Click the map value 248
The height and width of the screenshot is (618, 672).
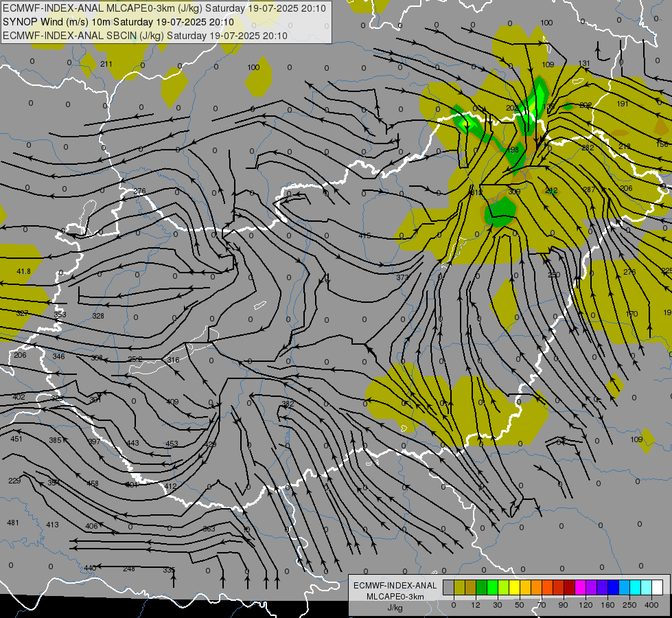129,569
